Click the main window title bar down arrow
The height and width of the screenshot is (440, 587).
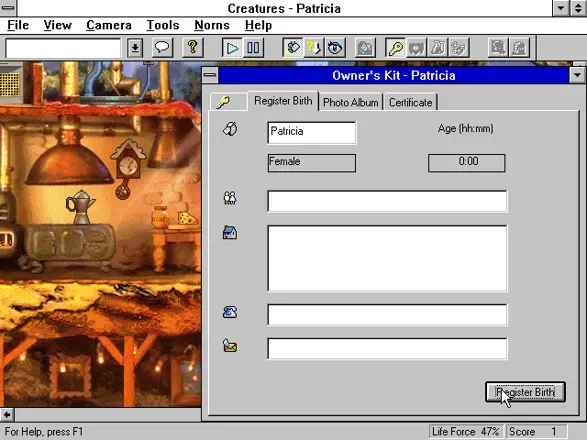coord(561,8)
